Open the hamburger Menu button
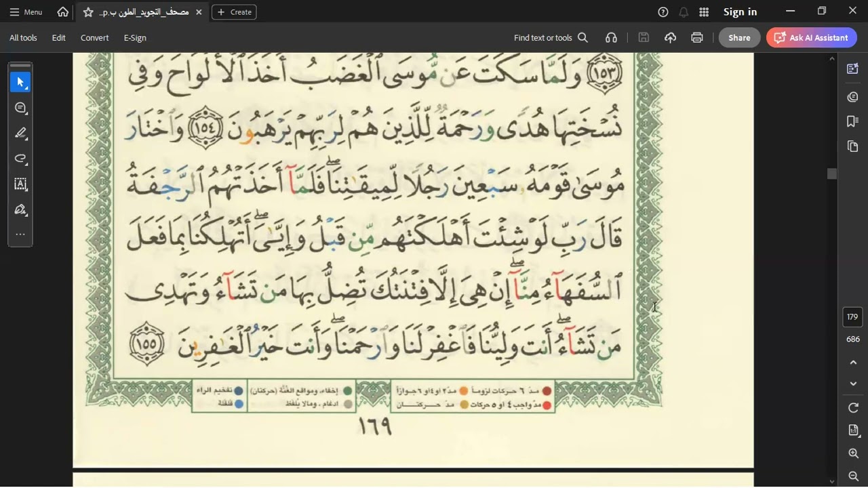 pyautogui.click(x=26, y=12)
